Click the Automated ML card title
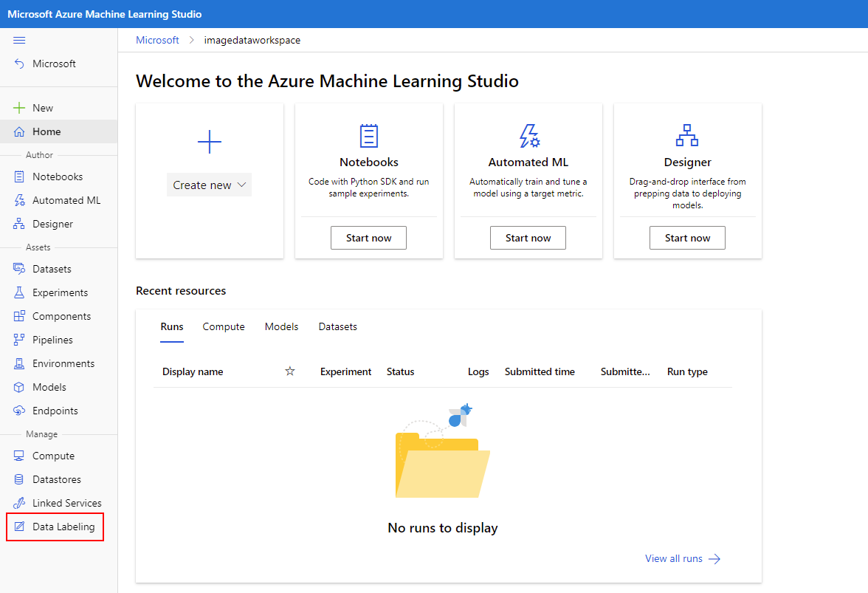 click(528, 162)
